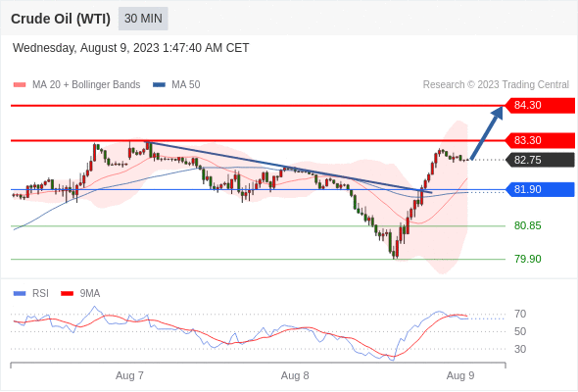Click the RSI 50 axis label
Viewport: 578px width, 392px height.
(520, 331)
